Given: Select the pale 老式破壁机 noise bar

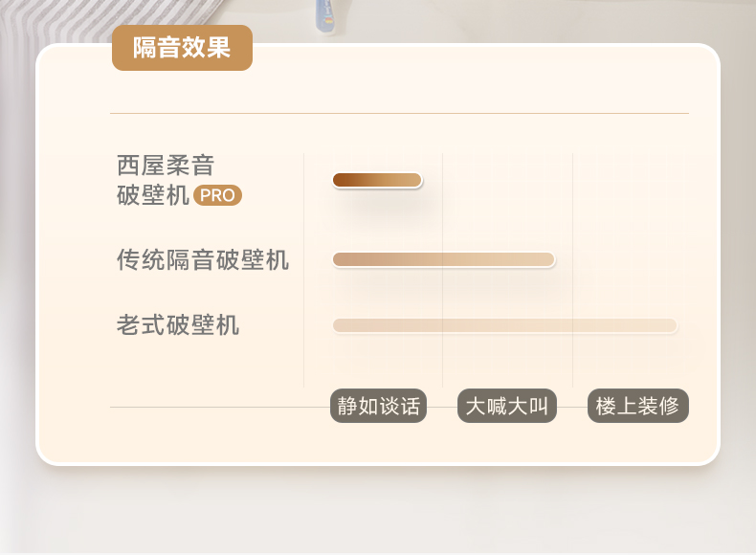Looking at the screenshot, I should tap(505, 325).
